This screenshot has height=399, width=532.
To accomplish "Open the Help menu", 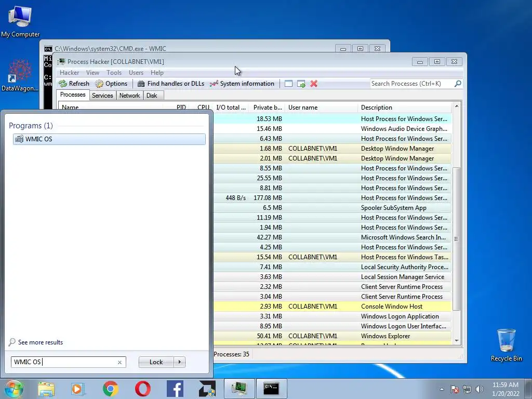I will click(157, 73).
